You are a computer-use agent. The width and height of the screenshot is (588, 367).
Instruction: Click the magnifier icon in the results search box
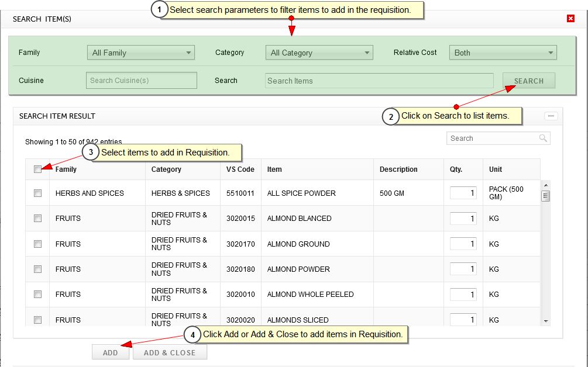coord(542,138)
